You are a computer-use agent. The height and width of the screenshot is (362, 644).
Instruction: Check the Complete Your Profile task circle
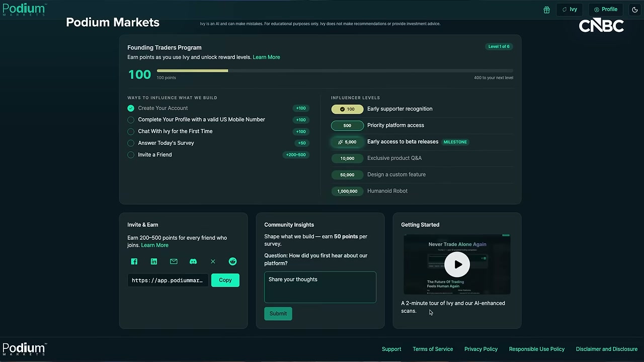coord(131,120)
